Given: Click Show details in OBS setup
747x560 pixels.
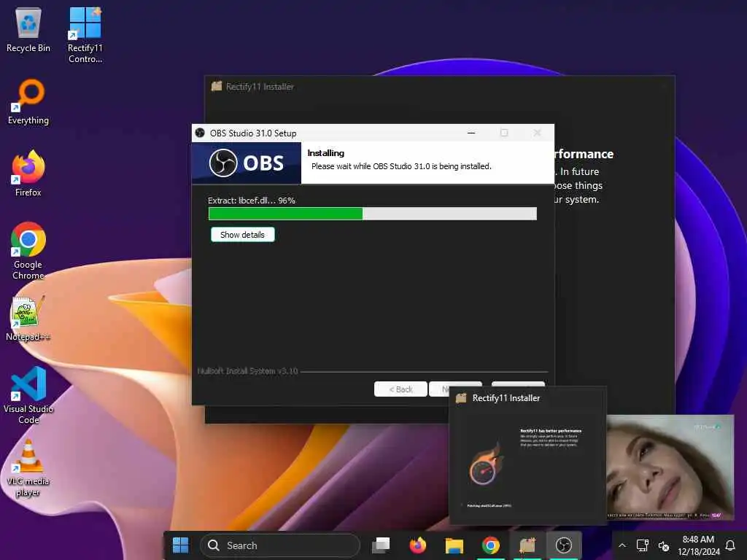Looking at the screenshot, I should [x=242, y=234].
